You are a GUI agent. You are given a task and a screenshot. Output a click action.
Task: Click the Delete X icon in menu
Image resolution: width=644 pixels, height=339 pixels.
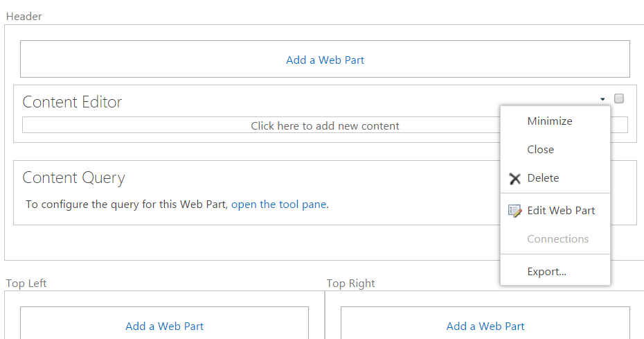(x=515, y=179)
